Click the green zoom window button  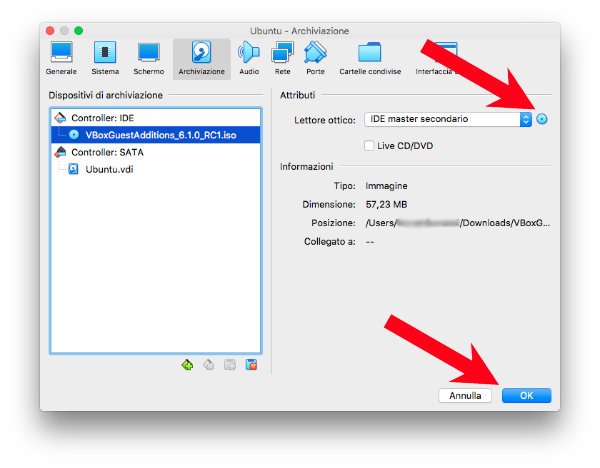tap(79, 31)
